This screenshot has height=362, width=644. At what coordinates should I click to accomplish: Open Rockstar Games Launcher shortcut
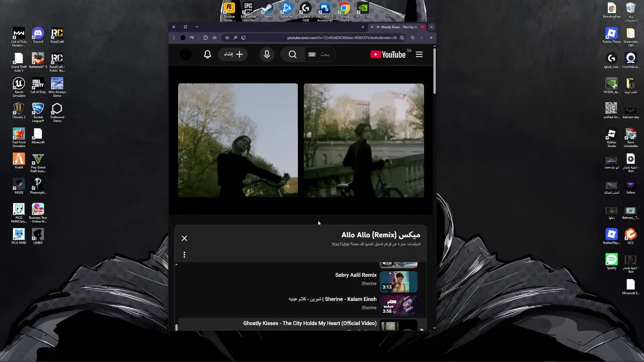[229, 12]
